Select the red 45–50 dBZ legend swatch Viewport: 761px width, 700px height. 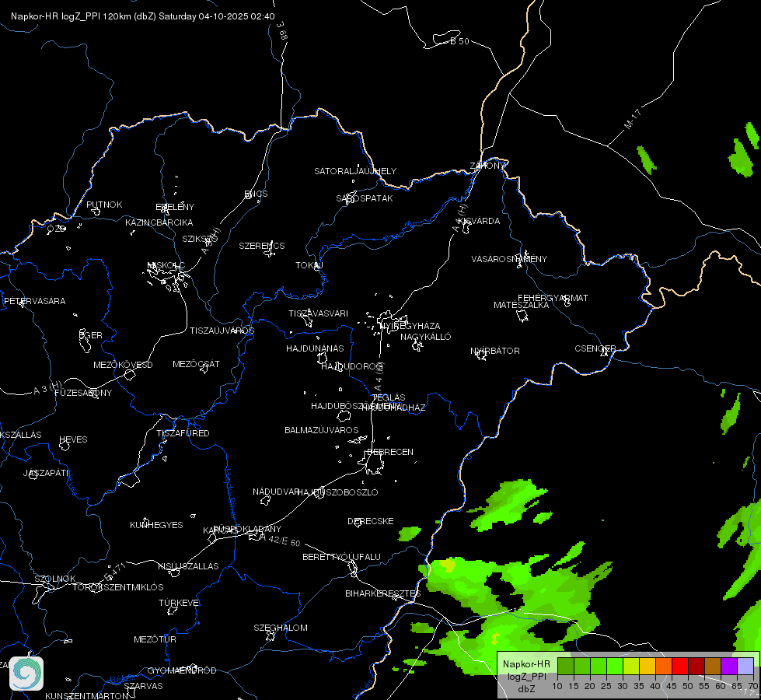point(680,666)
